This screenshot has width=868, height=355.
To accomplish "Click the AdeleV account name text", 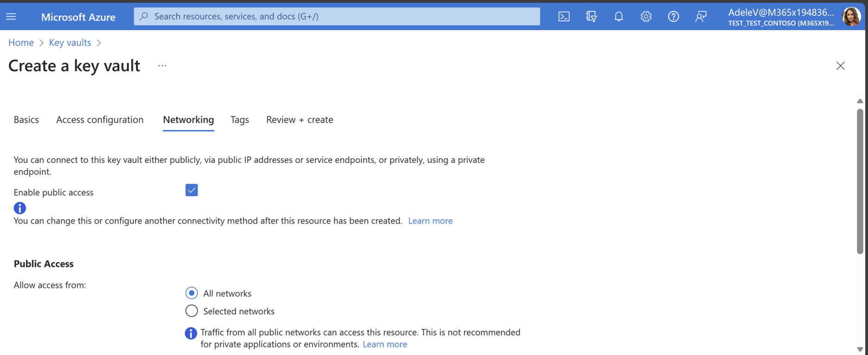I will (781, 13).
